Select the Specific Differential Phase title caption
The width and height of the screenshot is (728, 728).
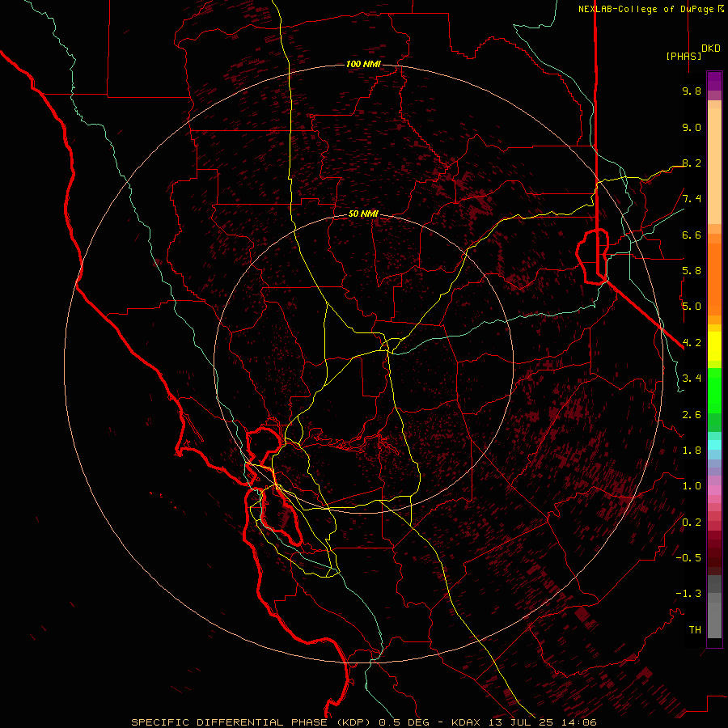[x=363, y=722]
